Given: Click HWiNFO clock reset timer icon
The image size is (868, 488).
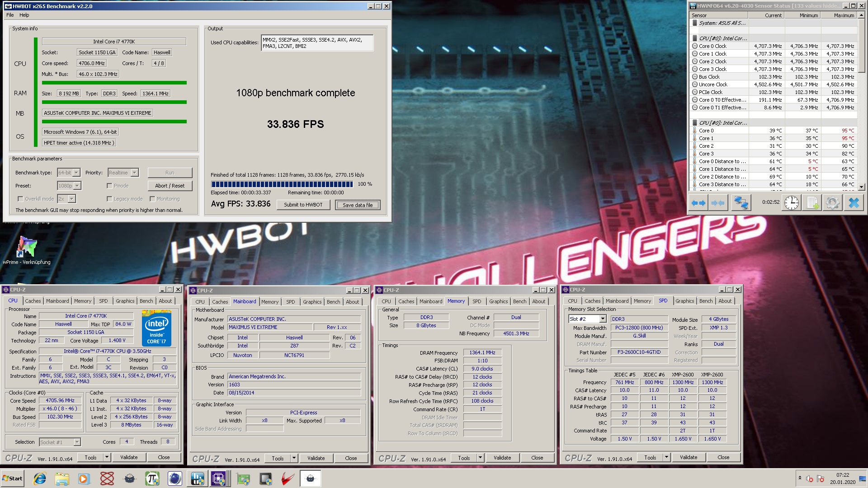Looking at the screenshot, I should coord(791,203).
